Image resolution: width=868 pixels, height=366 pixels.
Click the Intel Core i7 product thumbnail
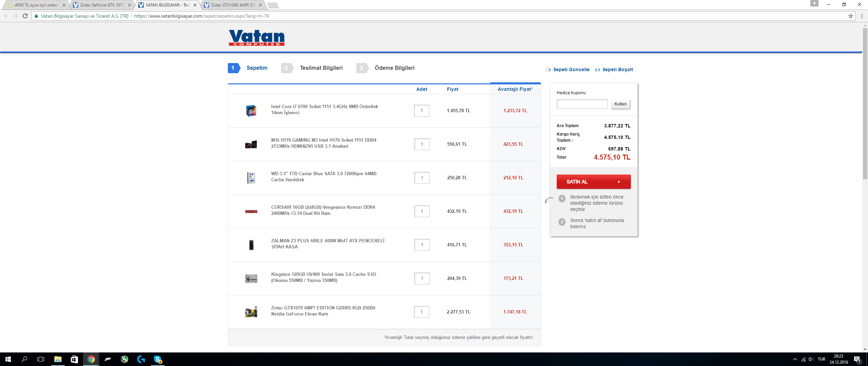coord(251,110)
